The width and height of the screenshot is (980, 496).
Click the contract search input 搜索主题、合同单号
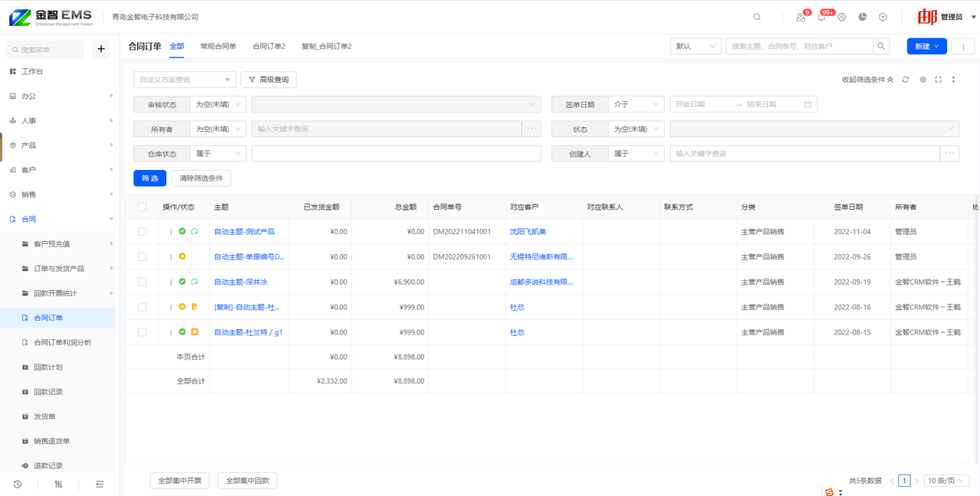[800, 46]
